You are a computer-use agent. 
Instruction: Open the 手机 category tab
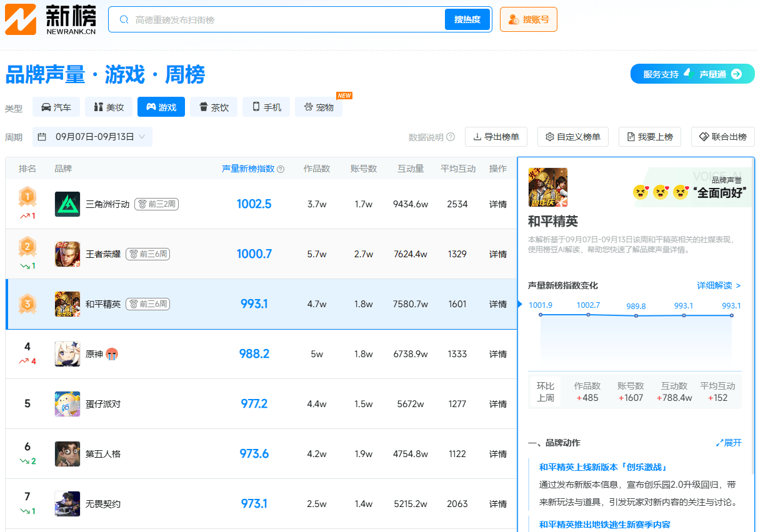pyautogui.click(x=266, y=107)
